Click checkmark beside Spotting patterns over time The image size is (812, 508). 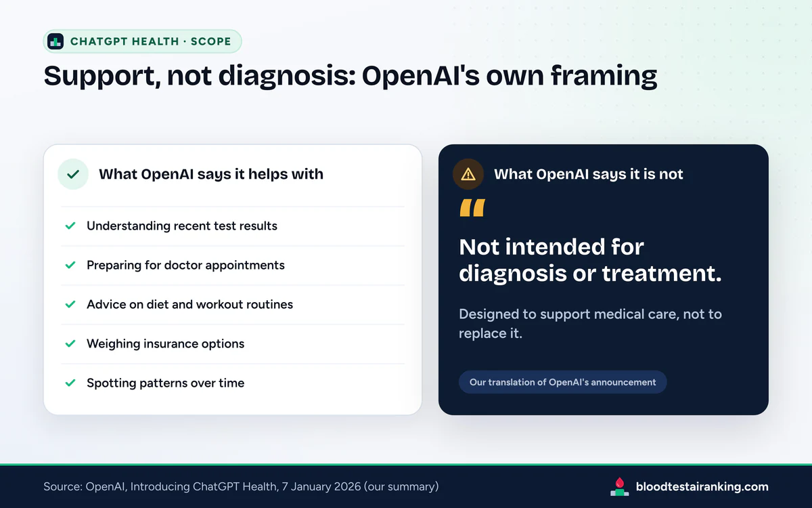[x=70, y=383]
